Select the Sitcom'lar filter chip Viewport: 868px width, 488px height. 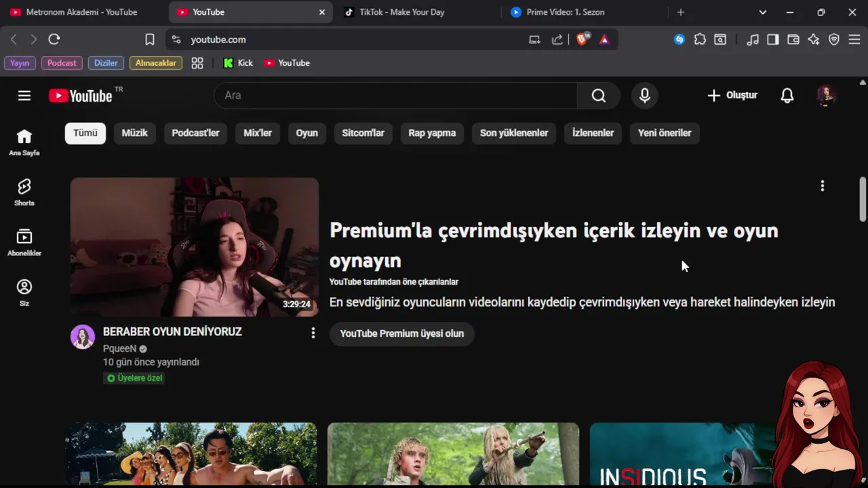(x=363, y=133)
